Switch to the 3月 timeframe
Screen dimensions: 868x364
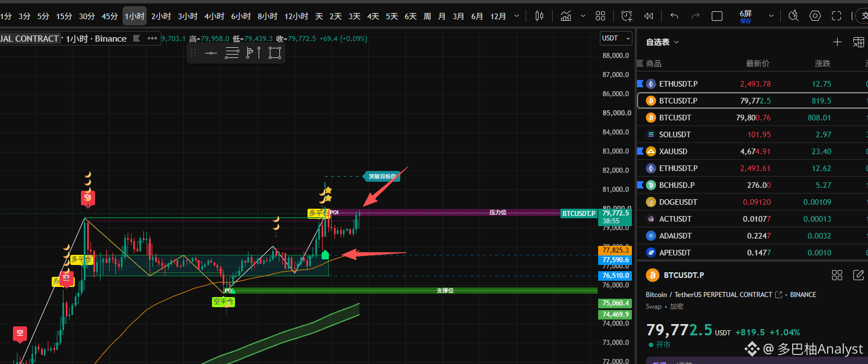(459, 16)
